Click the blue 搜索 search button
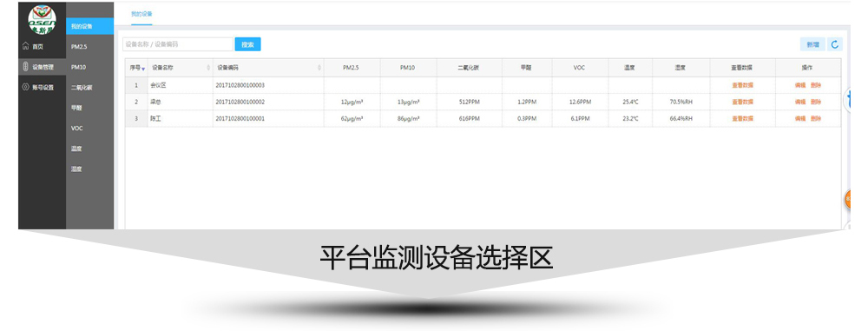The image size is (868, 331). point(247,44)
